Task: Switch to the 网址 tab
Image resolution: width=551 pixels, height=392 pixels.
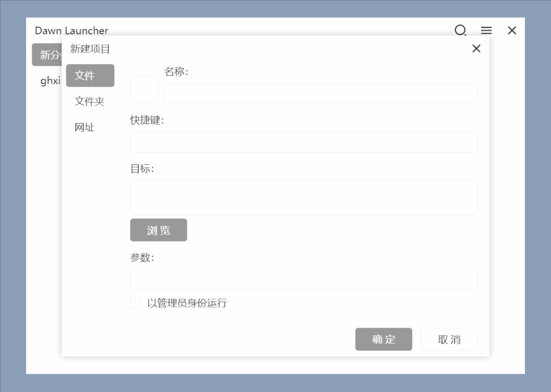Action: coord(85,127)
